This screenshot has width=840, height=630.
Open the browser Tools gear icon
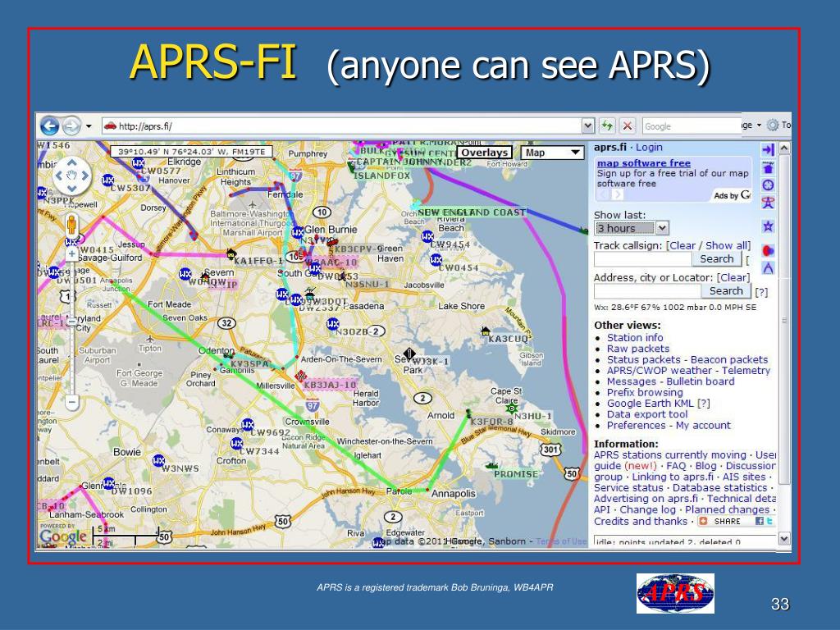click(772, 126)
